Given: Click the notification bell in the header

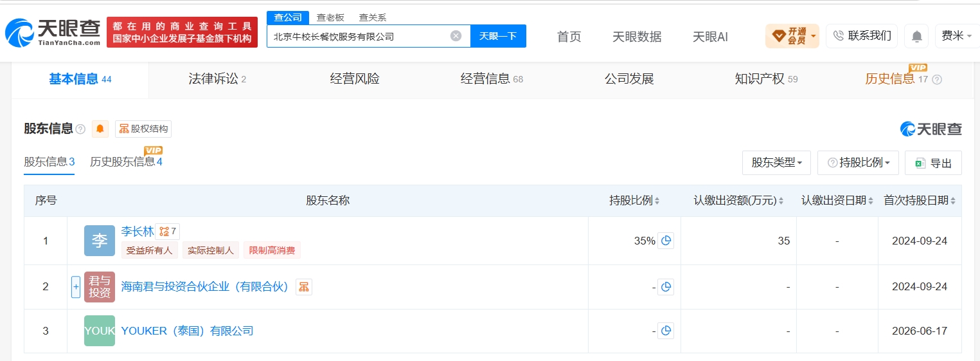Looking at the screenshot, I should (916, 36).
